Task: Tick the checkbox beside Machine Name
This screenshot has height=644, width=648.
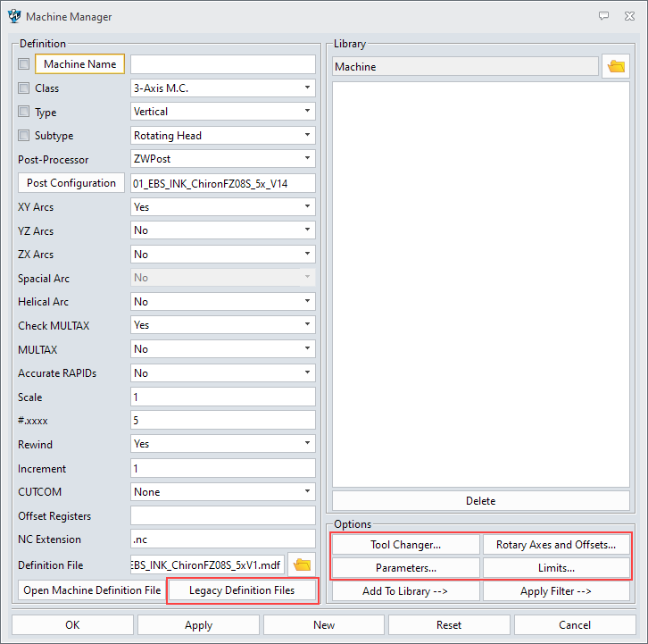Action: [23, 64]
